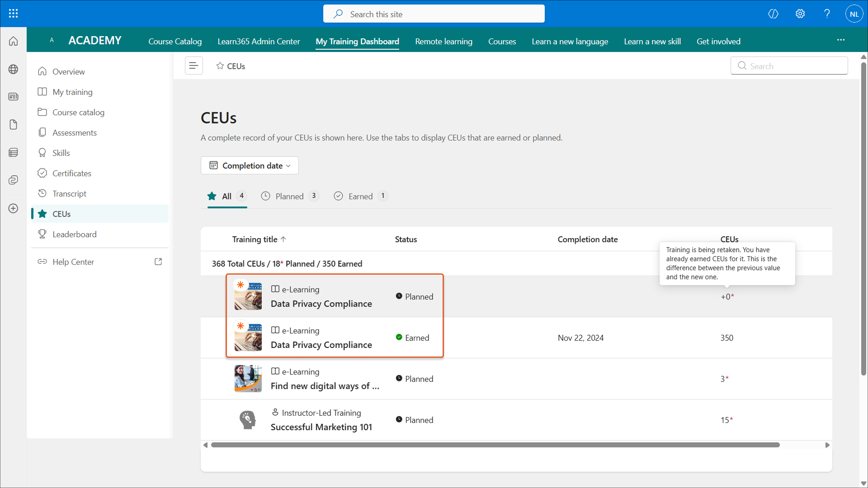Viewport: 868px width, 488px height.
Task: Favorite the CEUs page star icon
Action: [x=220, y=66]
